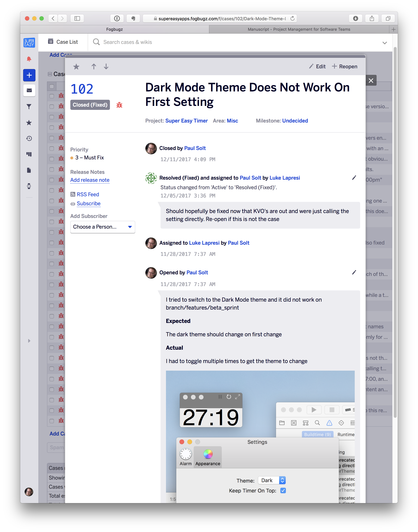Viewport: 418px width, 532px height.
Task: Check the case list checkbox row
Action: pos(52,85)
